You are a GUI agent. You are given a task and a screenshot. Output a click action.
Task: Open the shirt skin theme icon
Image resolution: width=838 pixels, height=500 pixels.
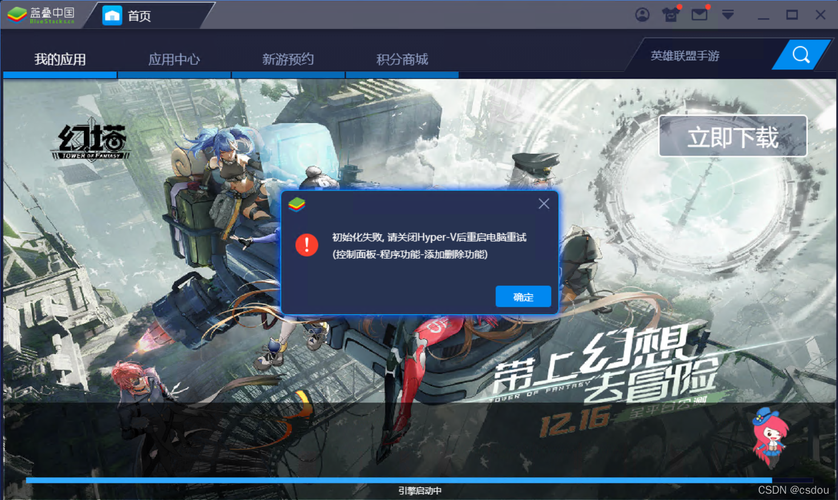[671, 15]
